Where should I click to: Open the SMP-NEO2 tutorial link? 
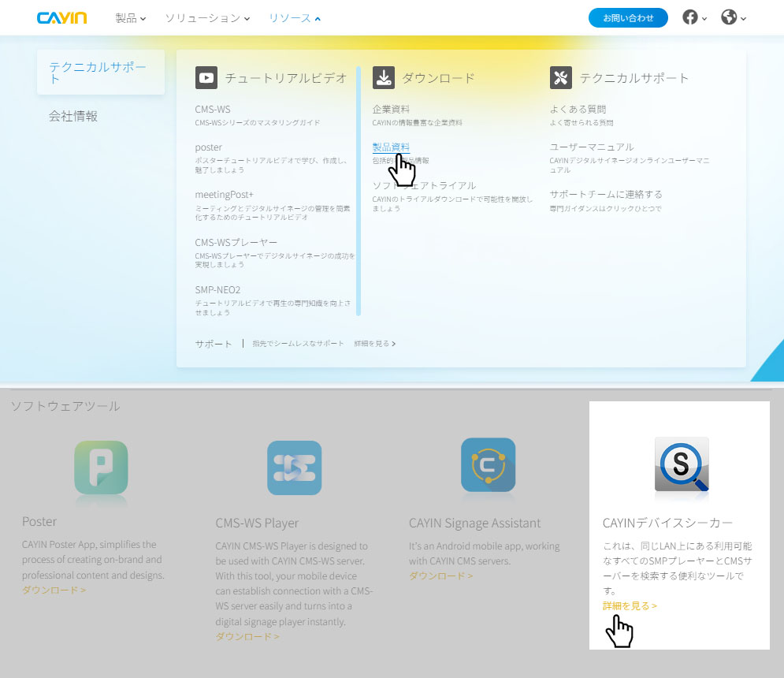(x=217, y=289)
